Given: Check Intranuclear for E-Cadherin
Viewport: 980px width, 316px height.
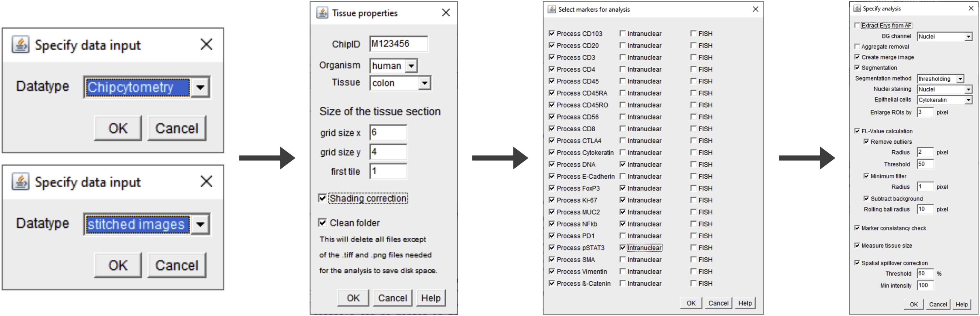Looking at the screenshot, I should coord(623,176).
